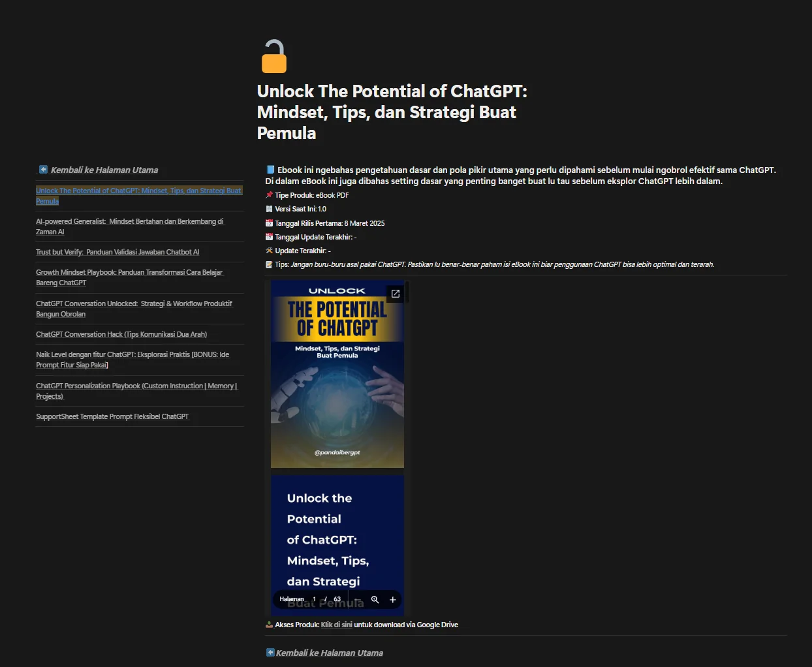Open 'ChatGPT Personalization Playbook' sidebar link
Image resolution: width=812 pixels, height=667 pixels.
[x=136, y=391]
